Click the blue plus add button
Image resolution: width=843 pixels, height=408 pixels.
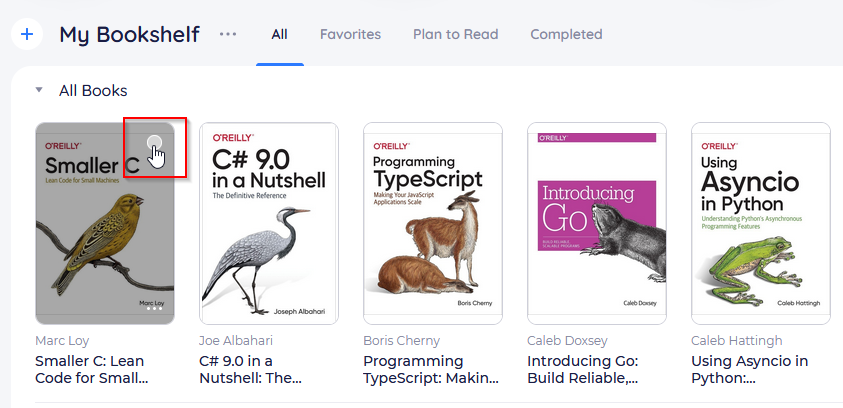pyautogui.click(x=27, y=34)
